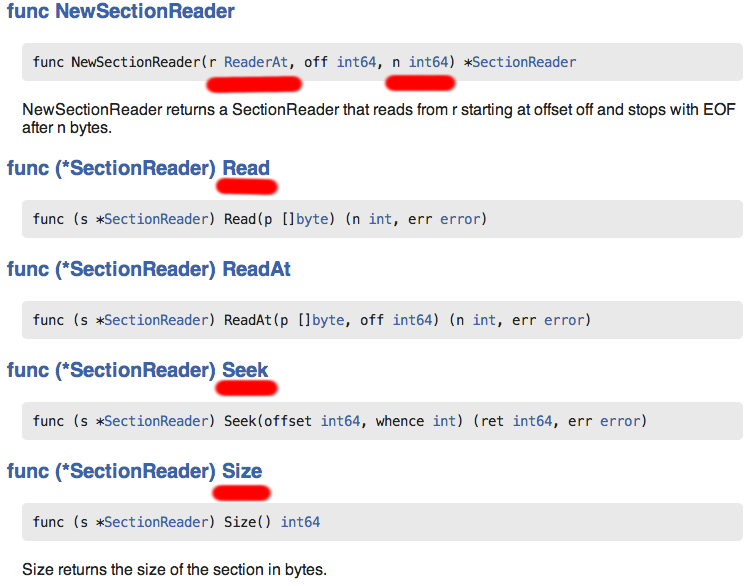Click int64 return type in Size signature

[300, 522]
